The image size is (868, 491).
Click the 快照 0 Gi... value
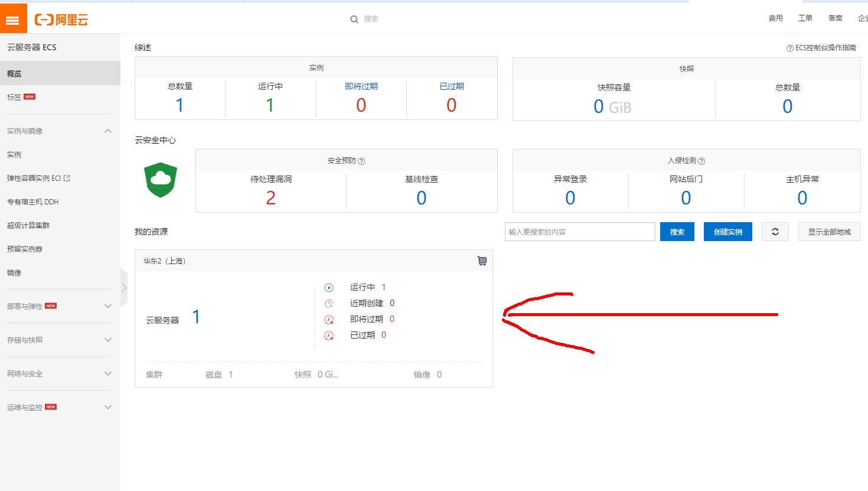click(x=328, y=375)
